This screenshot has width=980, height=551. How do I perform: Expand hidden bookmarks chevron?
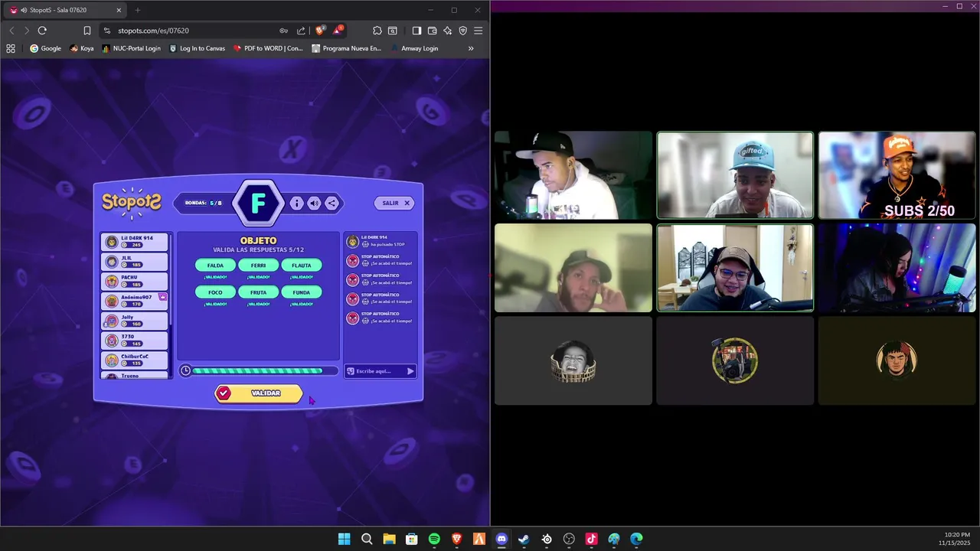click(471, 48)
